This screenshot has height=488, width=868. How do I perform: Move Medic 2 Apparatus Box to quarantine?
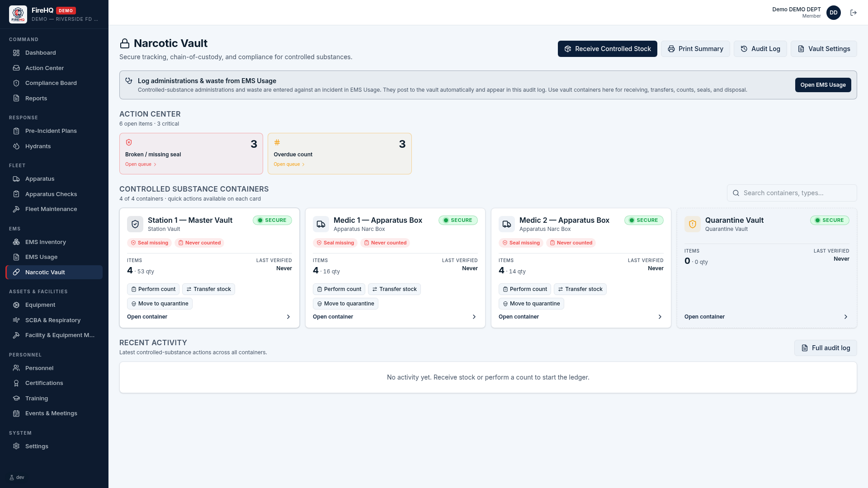[x=531, y=304]
